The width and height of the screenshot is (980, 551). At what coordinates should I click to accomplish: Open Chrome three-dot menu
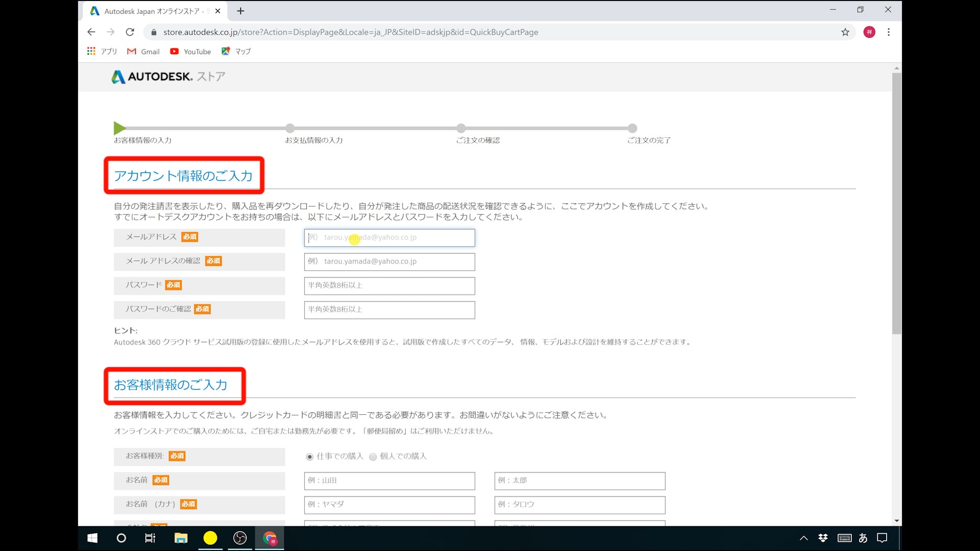click(x=889, y=32)
